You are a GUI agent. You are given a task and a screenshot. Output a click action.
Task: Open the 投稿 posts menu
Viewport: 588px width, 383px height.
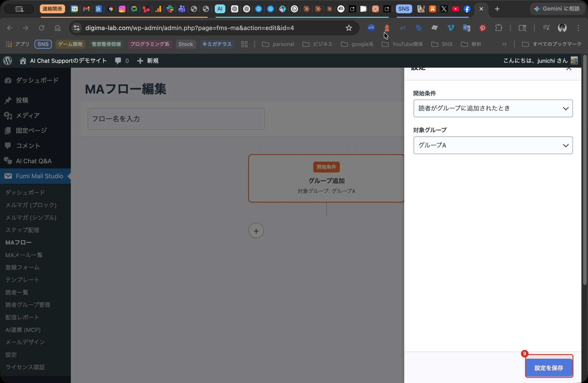tap(35, 100)
